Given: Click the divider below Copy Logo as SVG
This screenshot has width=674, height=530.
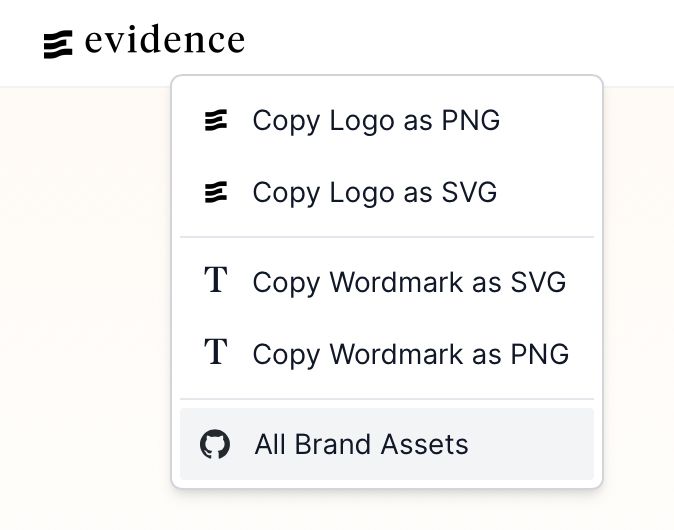Looking at the screenshot, I should tap(387, 237).
